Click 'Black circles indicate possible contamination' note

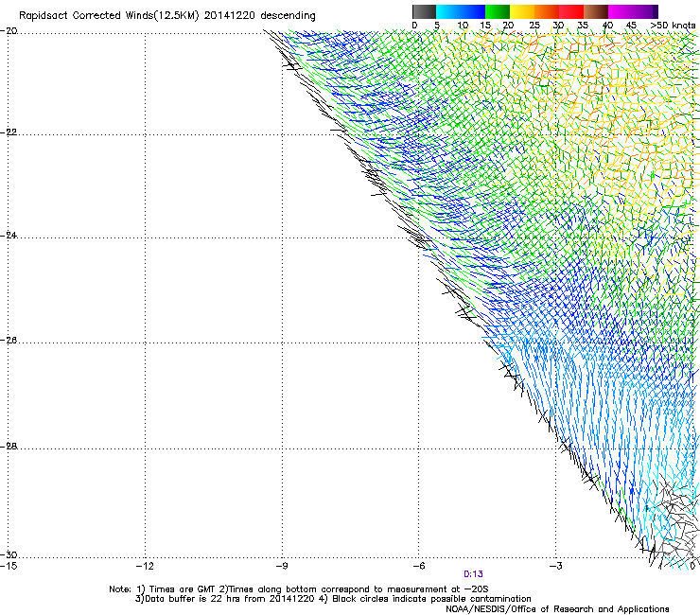tap(431, 599)
